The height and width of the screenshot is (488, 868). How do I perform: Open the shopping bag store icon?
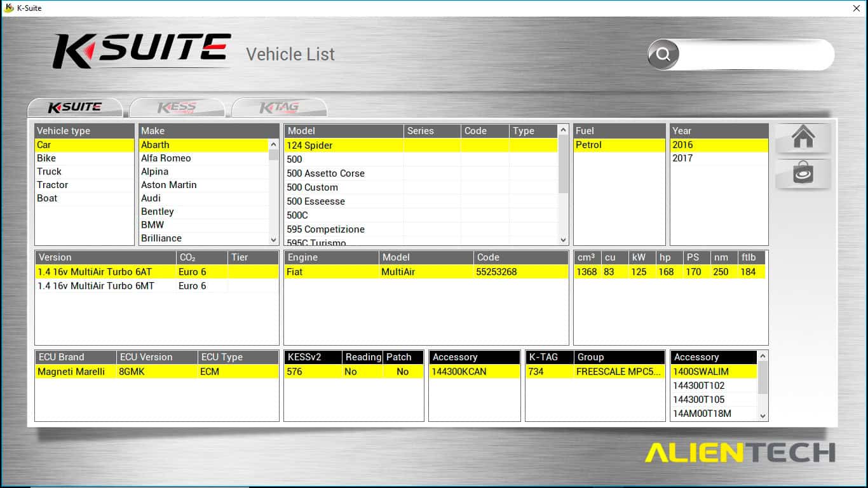[803, 173]
